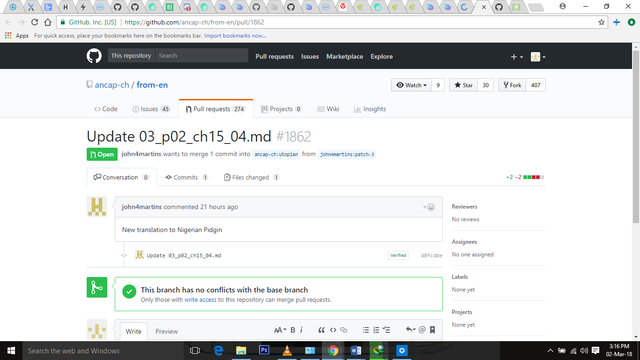Show hidden system tray icons chevron
The width and height of the screenshot is (640, 360).
550,351
